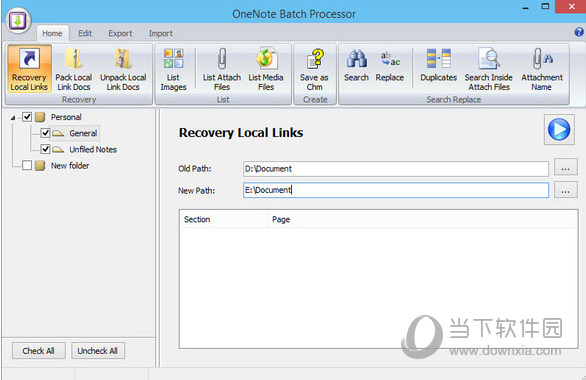This screenshot has height=380, width=586.
Task: Click into the Old Path field
Action: (x=396, y=169)
